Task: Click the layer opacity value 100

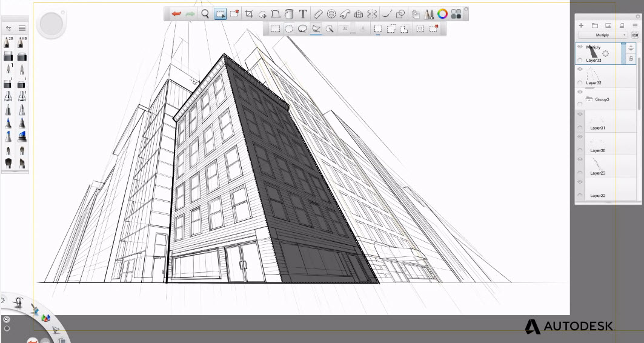Action: point(635,35)
